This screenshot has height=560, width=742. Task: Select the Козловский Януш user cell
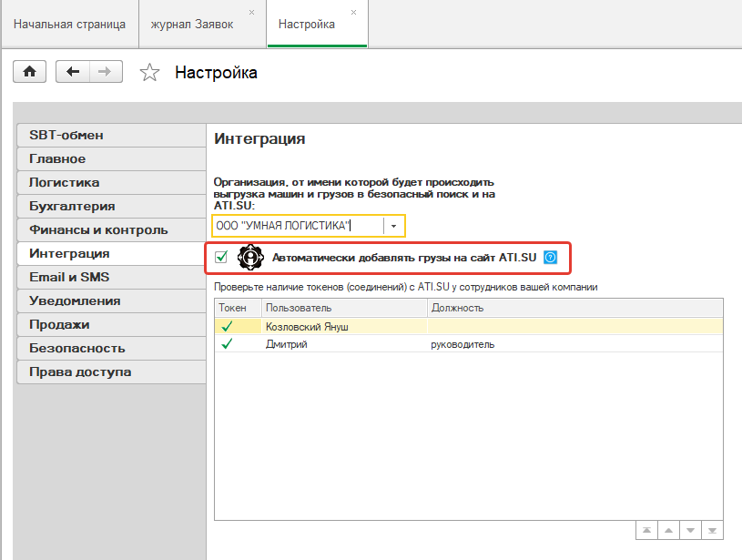[x=344, y=326]
